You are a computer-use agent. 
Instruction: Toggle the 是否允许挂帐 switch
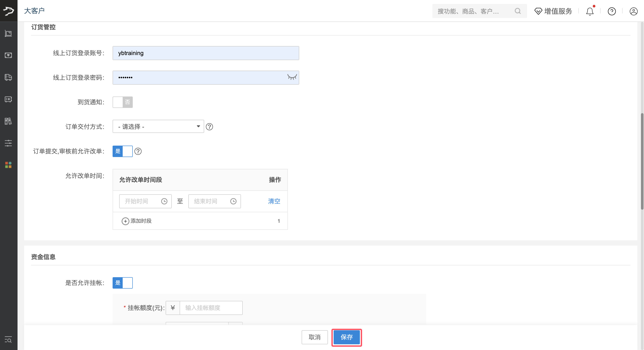pos(122,283)
